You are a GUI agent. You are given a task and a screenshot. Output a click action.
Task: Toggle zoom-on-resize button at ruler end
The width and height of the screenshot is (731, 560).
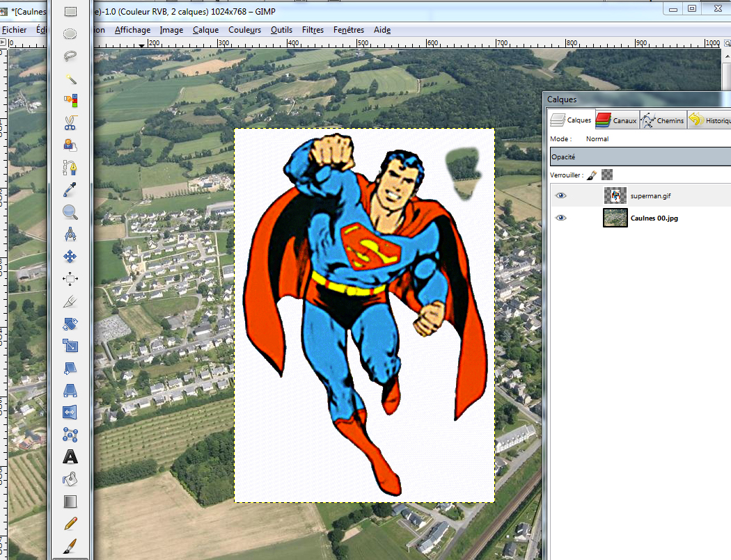[x=727, y=43]
